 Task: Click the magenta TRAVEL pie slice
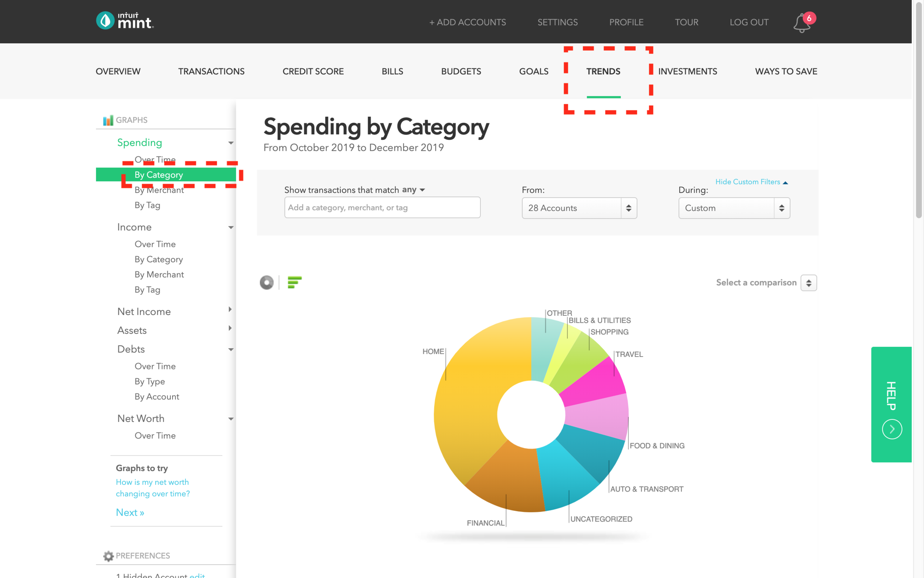point(596,384)
